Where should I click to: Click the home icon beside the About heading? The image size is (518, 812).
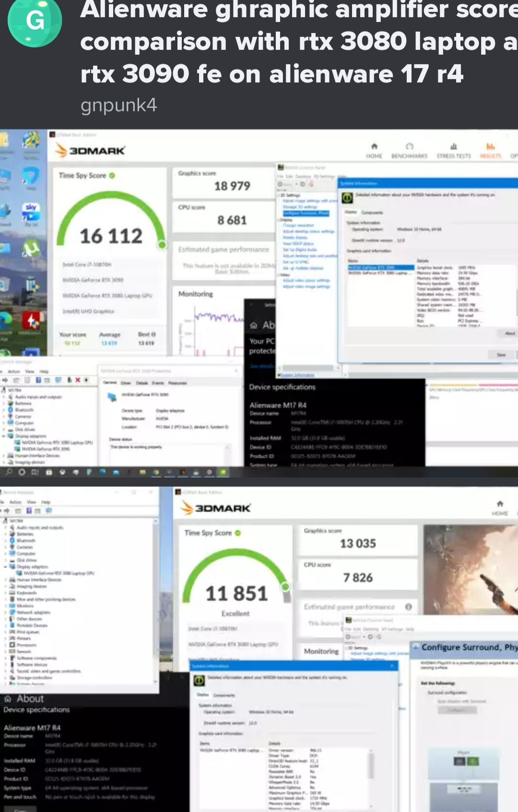pyautogui.click(x=8, y=699)
